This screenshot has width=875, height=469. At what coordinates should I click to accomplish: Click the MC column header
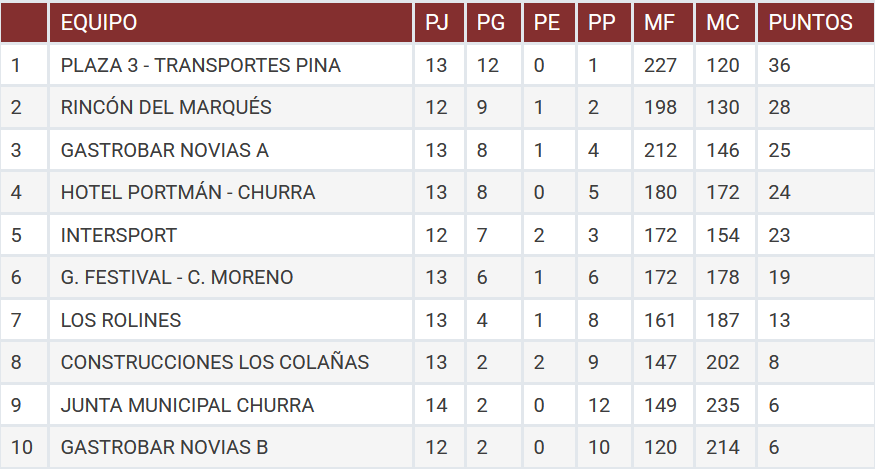click(x=725, y=22)
